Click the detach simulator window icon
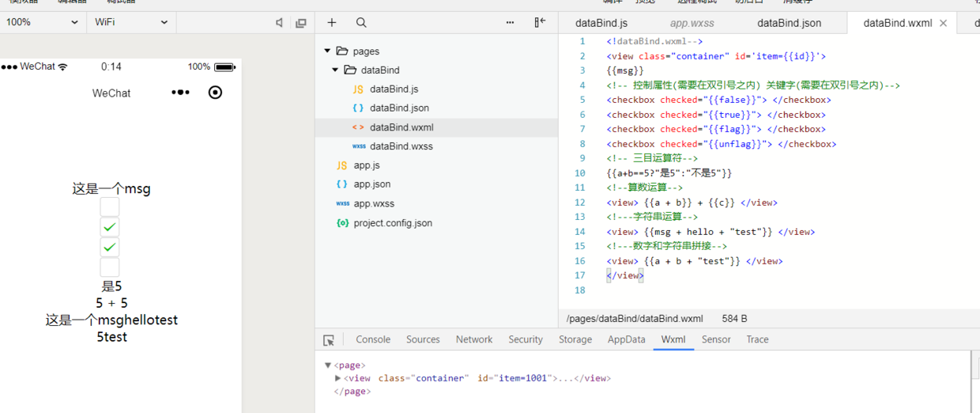980x413 pixels. [x=300, y=23]
